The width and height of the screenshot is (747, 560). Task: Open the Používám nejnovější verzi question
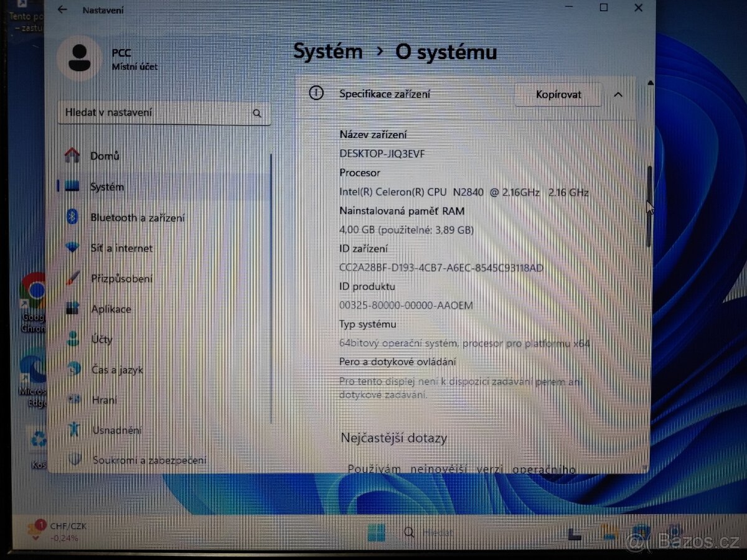coord(462,469)
